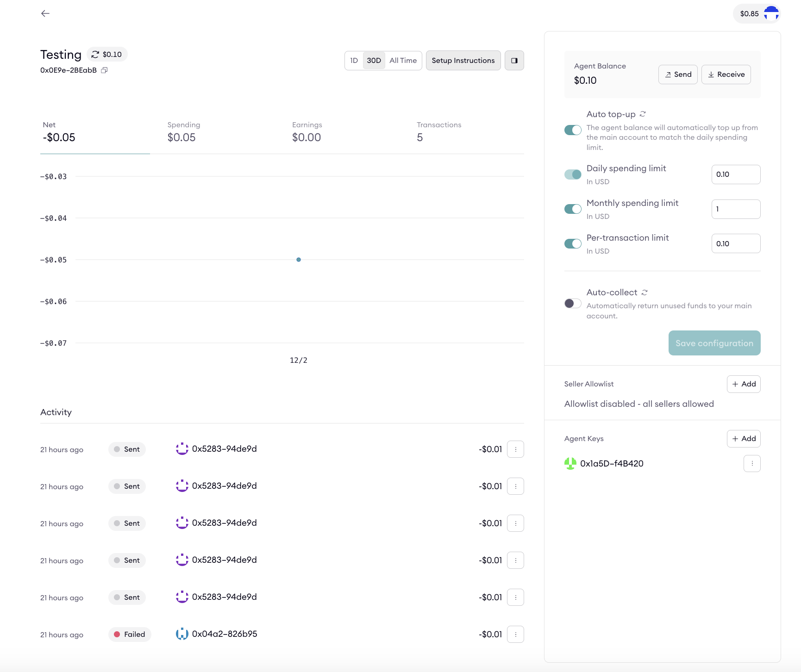Click the Per-transaction limit input field
Screen dimensions: 801x672
(736, 244)
